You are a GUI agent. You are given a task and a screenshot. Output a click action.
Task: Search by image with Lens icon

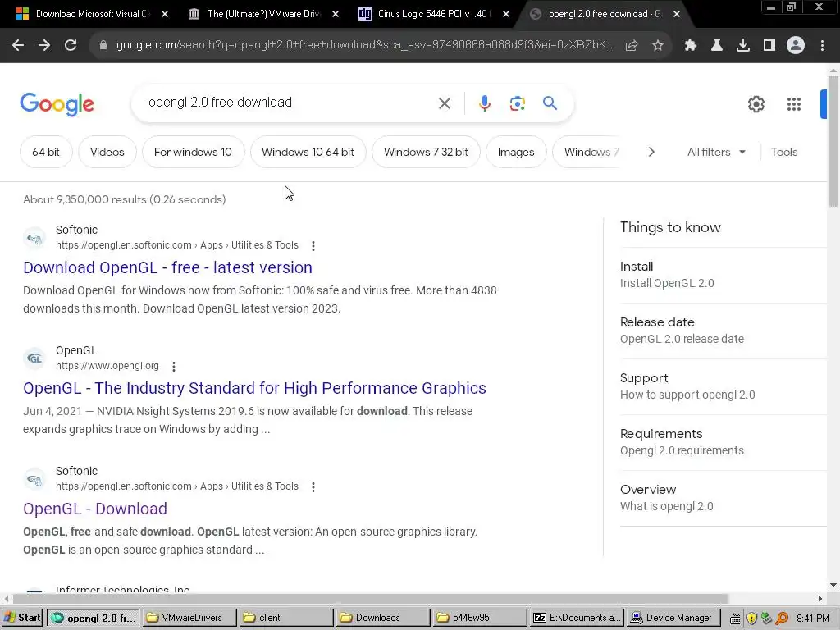coord(518,103)
